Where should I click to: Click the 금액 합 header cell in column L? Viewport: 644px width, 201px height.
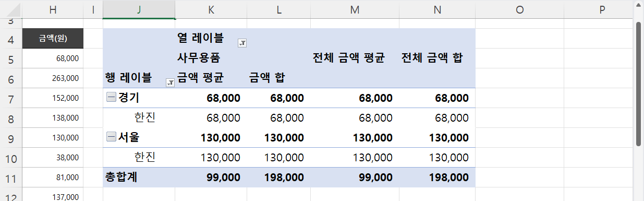pyautogui.click(x=278, y=78)
